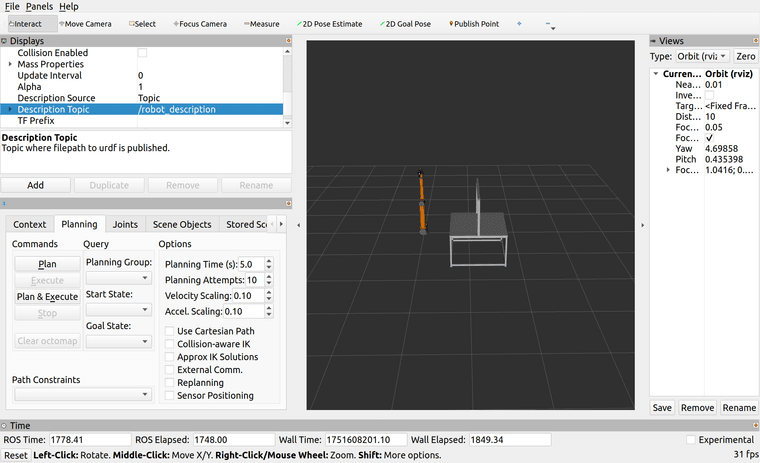Uncheck the Focal Shape Fixed Size checkbox
The height and width of the screenshot is (463, 760).
pyautogui.click(x=709, y=138)
